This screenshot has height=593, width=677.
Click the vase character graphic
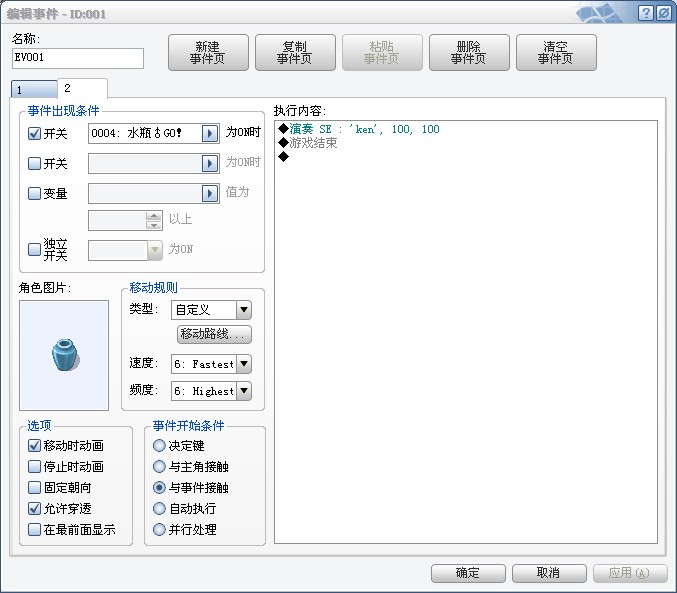tap(64, 355)
